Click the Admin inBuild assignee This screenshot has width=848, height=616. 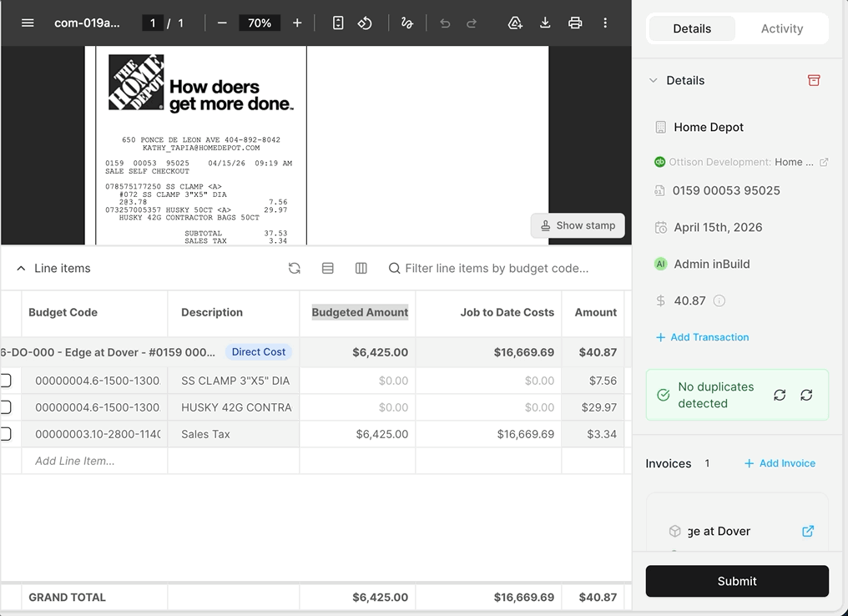click(712, 264)
